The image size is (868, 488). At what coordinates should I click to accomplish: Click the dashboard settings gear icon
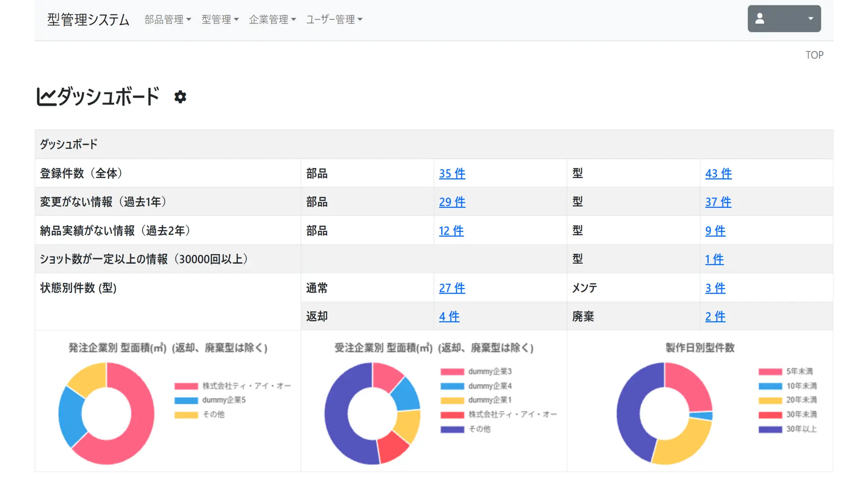click(180, 97)
